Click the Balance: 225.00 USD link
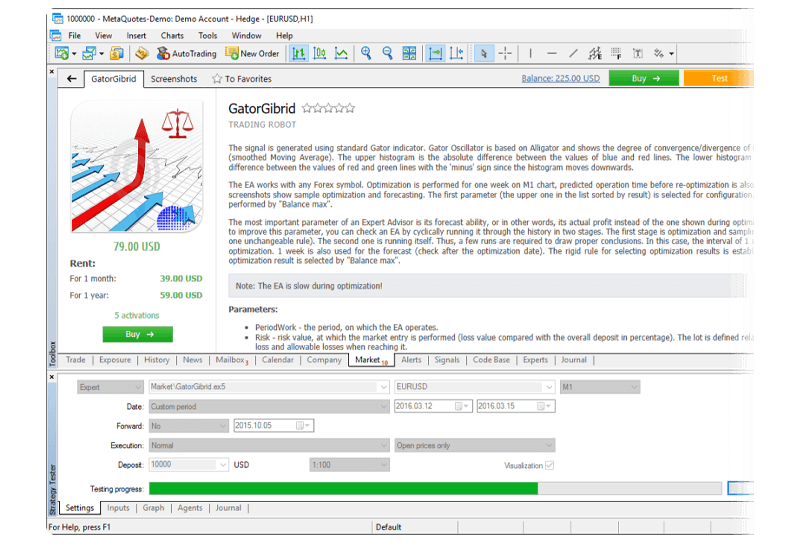 click(x=561, y=79)
